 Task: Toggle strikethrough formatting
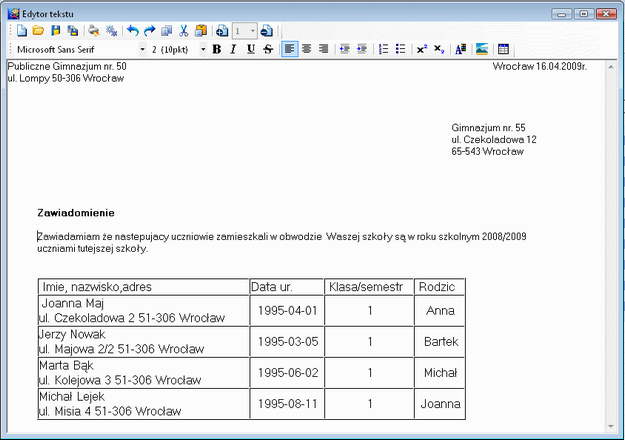[x=268, y=49]
